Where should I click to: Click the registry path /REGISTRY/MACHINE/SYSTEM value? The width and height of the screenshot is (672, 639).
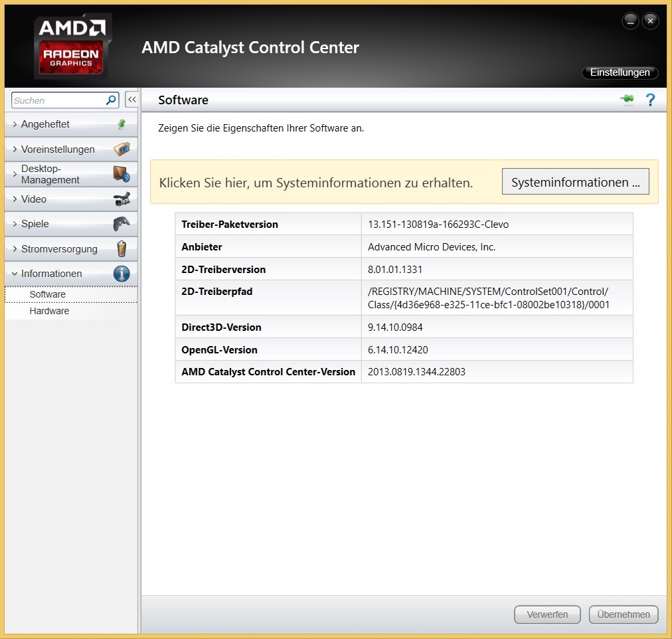click(489, 298)
